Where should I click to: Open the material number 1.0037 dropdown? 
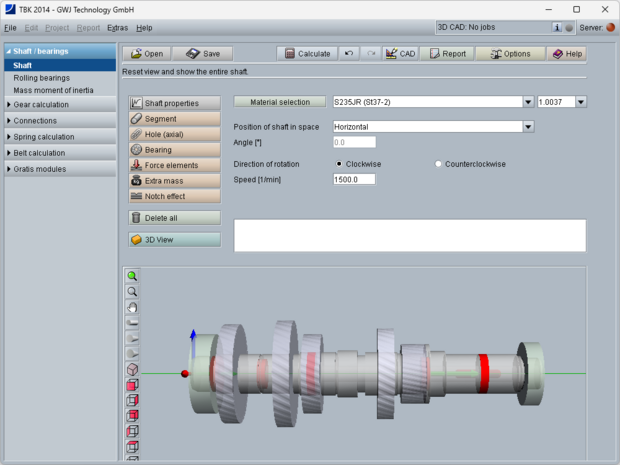[x=580, y=102]
